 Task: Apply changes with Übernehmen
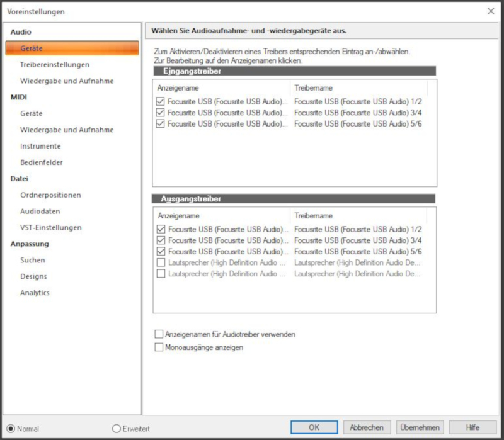[x=420, y=427]
